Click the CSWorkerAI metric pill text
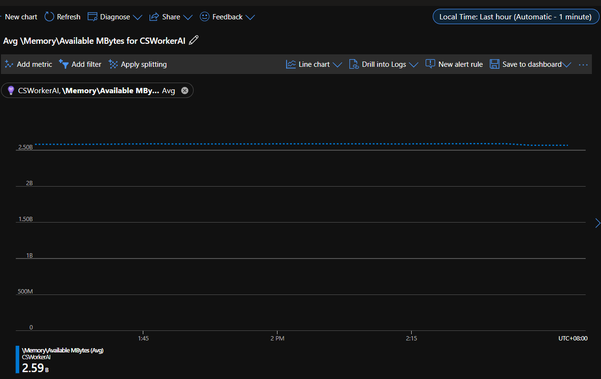Image resolution: width=601 pixels, height=379 pixels. coord(97,90)
